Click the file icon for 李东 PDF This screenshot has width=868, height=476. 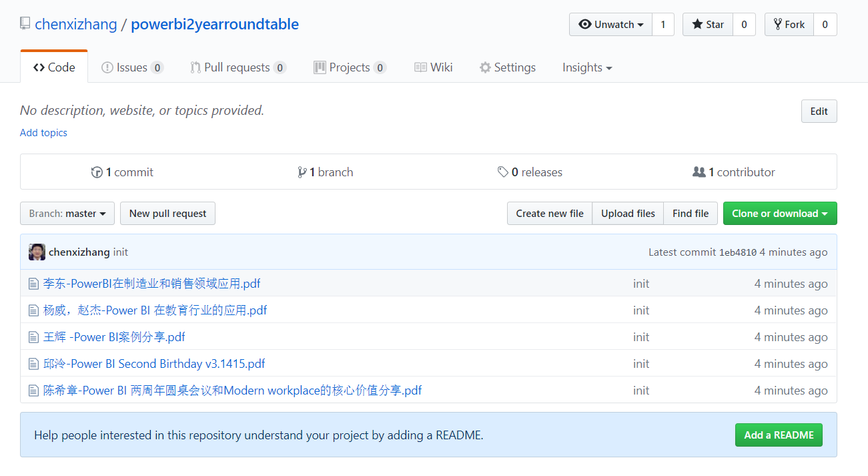coord(33,284)
